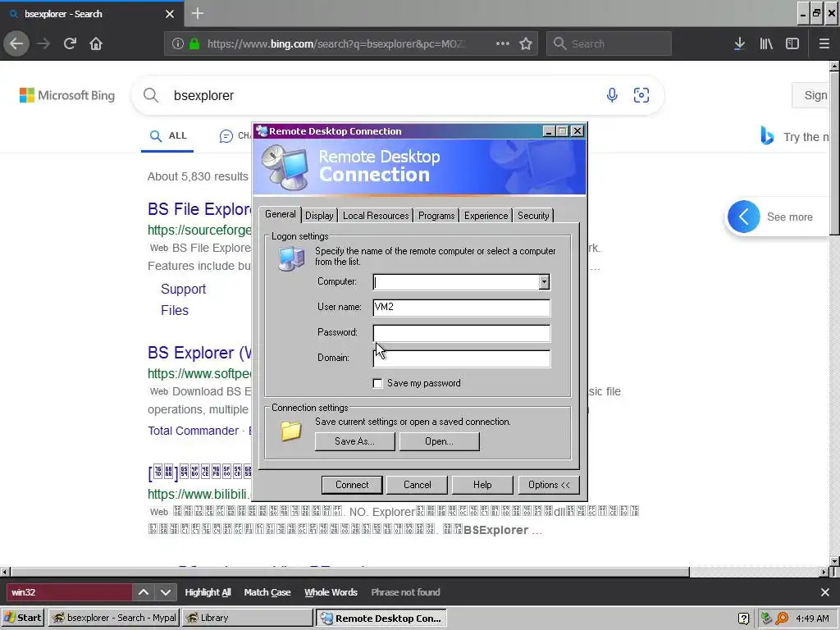Click in the Computer input field
This screenshot has height=630, width=840.
(456, 282)
